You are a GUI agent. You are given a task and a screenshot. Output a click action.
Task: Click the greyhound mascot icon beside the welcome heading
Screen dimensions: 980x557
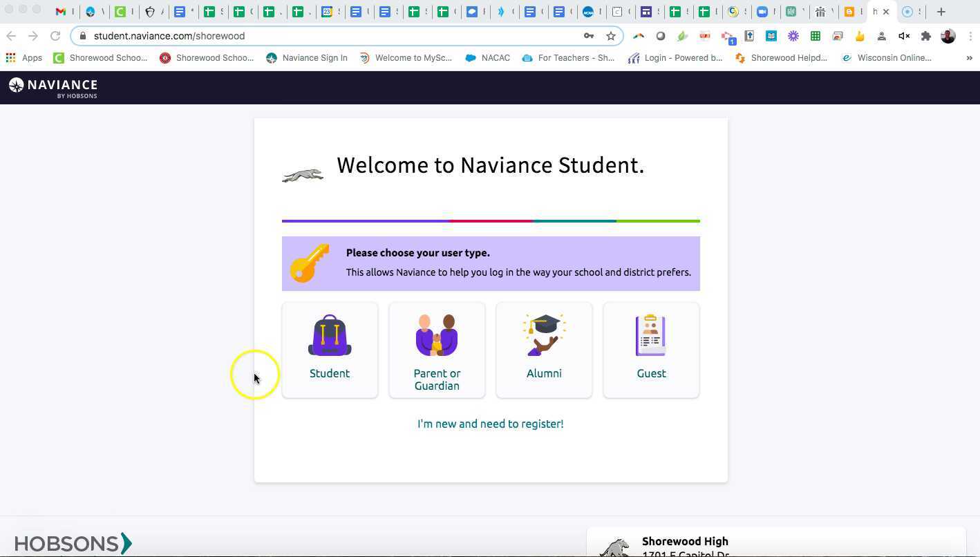tap(303, 174)
